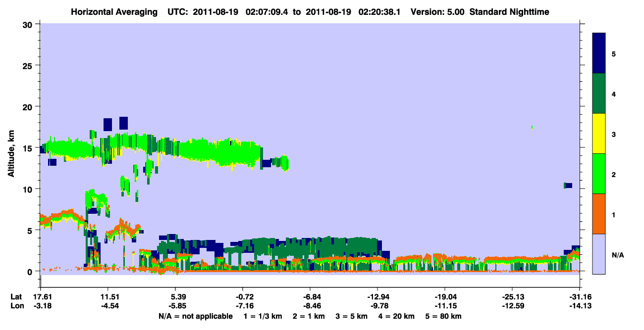Click the tiny green speck near 17.5 km altitude

point(532,127)
